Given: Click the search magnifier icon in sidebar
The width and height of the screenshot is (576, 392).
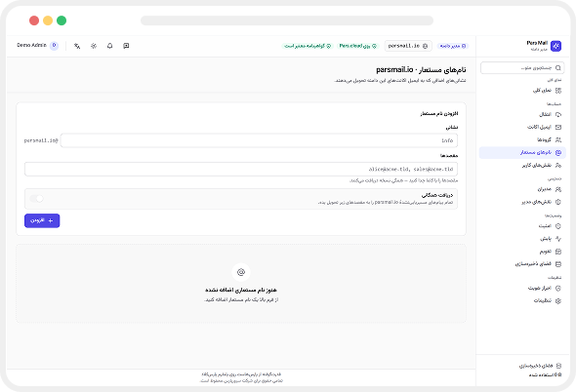Looking at the screenshot, I should pyautogui.click(x=558, y=68).
